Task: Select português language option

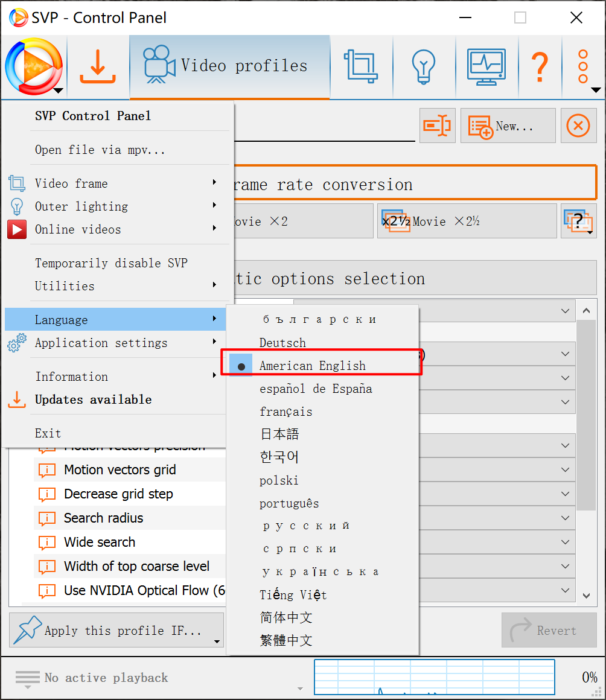Action: pos(322,503)
